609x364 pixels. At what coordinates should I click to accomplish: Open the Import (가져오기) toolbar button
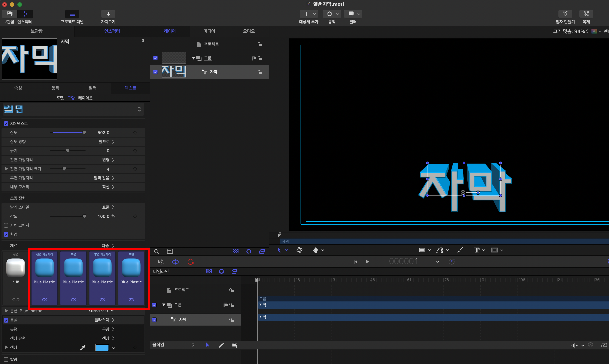click(x=108, y=14)
